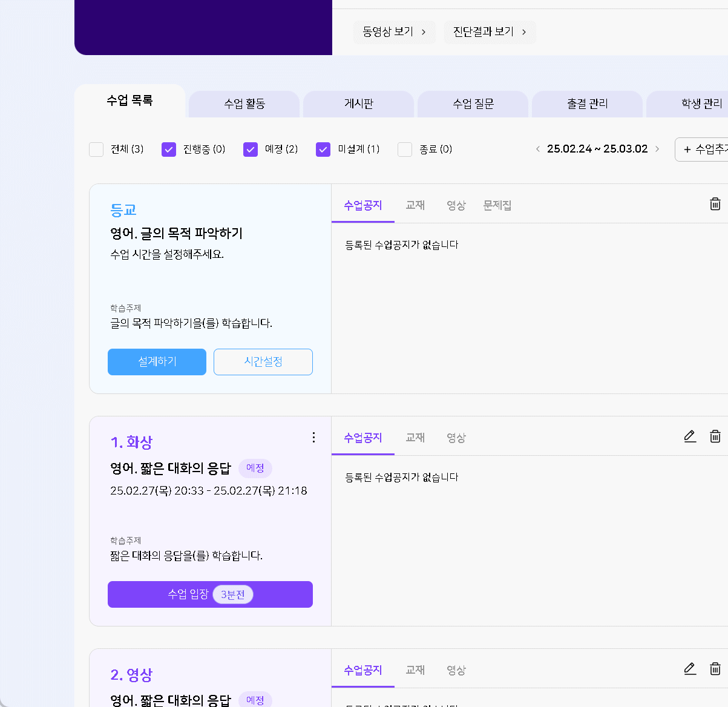Screen dimensions: 728x707
Task: Check the 전체 (3) filter checkbox
Action: [96, 150]
